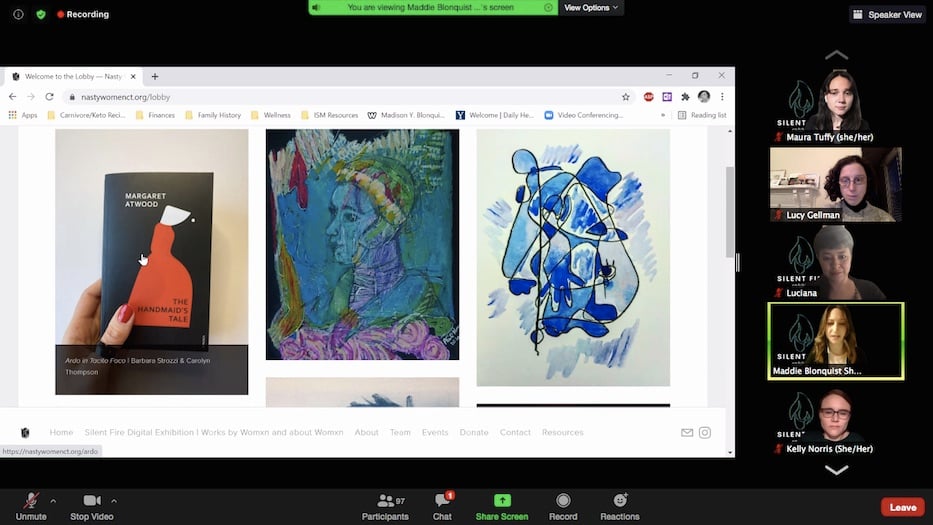Reload the page
933x525 pixels.
point(49,97)
